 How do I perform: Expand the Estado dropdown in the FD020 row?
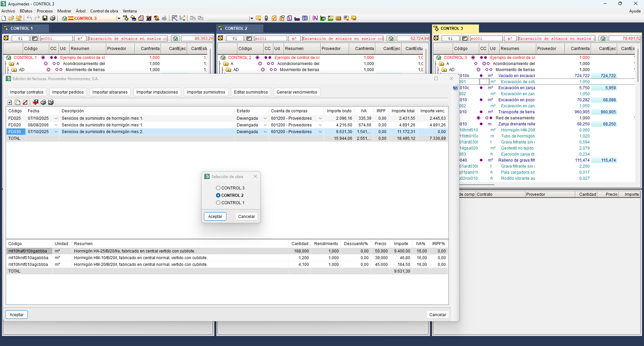pos(265,125)
